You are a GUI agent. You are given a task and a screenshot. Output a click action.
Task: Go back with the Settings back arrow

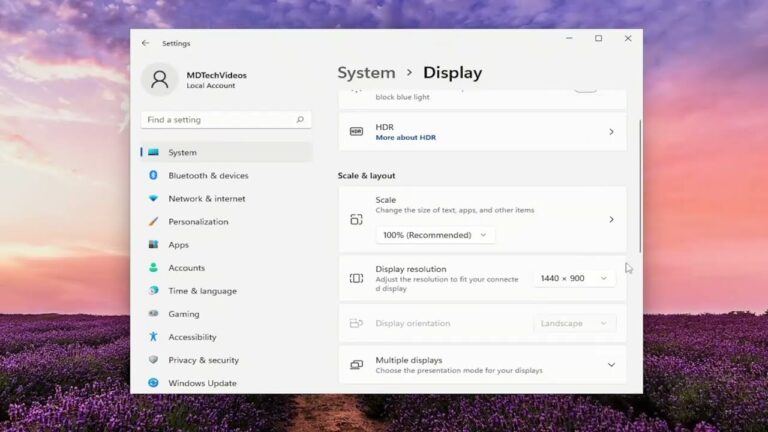click(x=145, y=43)
